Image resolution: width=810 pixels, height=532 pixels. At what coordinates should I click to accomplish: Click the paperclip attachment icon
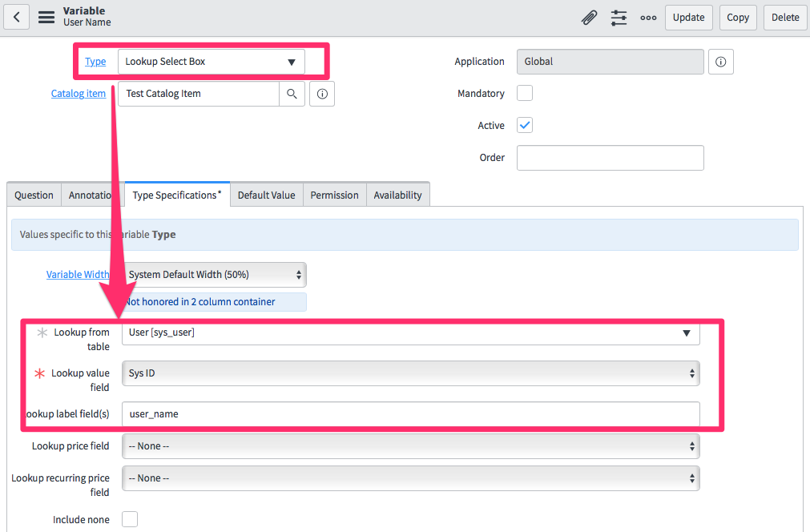click(x=589, y=17)
